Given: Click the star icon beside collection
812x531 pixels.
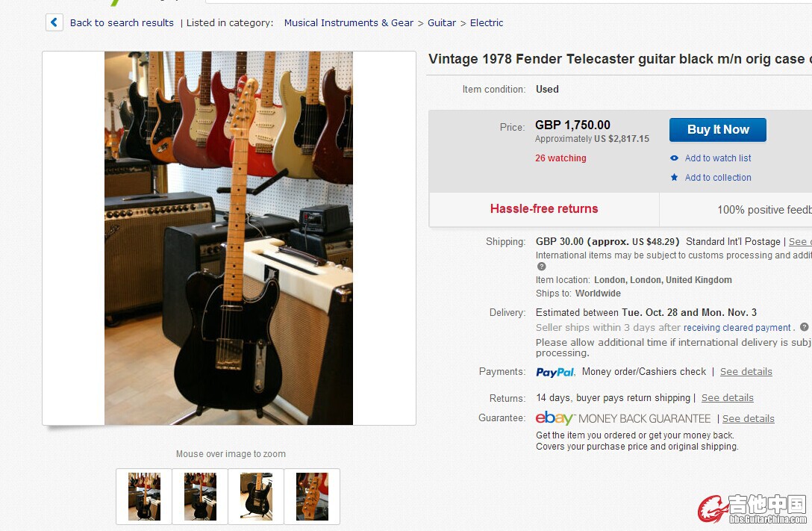Looking at the screenshot, I should point(674,177).
